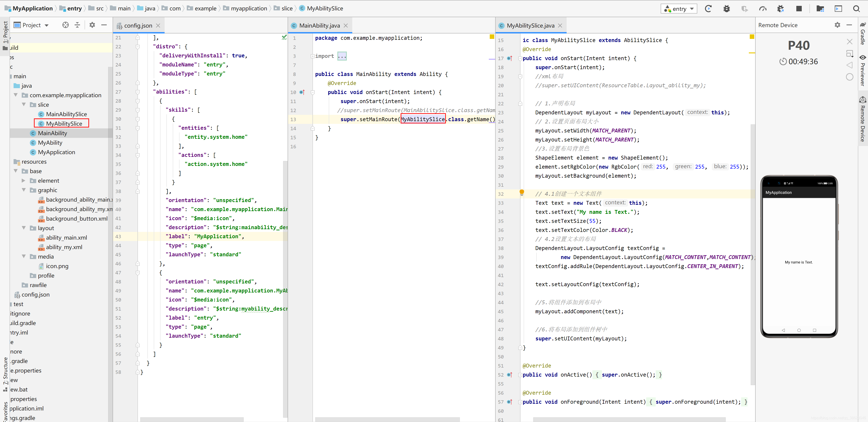The height and width of the screenshot is (422, 868).
Task: Select MyAbilitySlice in project tree
Action: pyautogui.click(x=64, y=124)
